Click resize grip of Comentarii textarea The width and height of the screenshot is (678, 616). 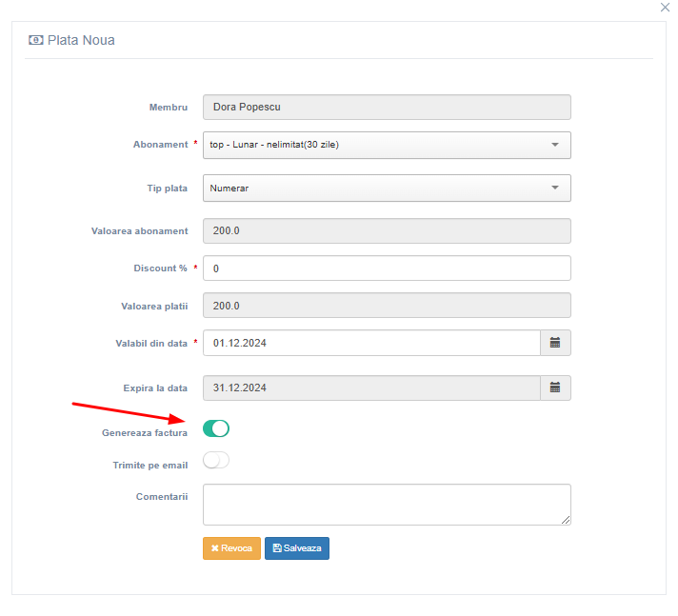coord(566,520)
